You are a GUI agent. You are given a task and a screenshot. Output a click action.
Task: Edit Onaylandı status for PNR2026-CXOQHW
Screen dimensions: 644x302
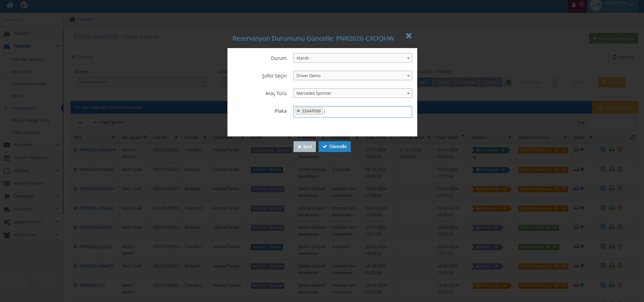(x=503, y=150)
